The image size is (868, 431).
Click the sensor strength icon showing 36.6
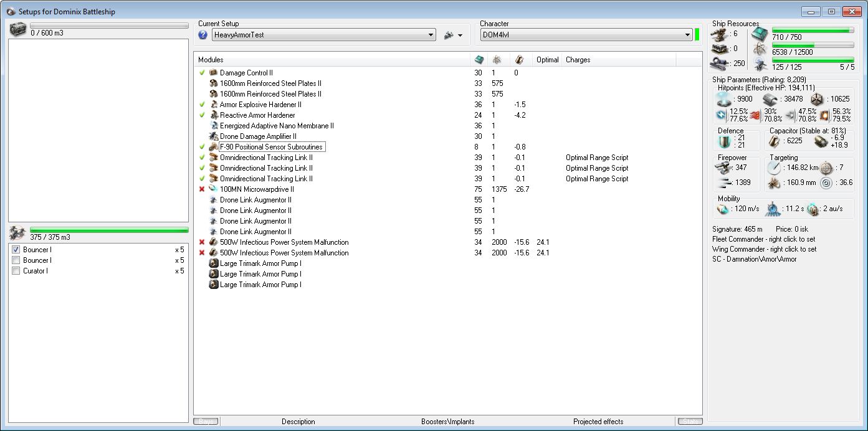(x=827, y=183)
